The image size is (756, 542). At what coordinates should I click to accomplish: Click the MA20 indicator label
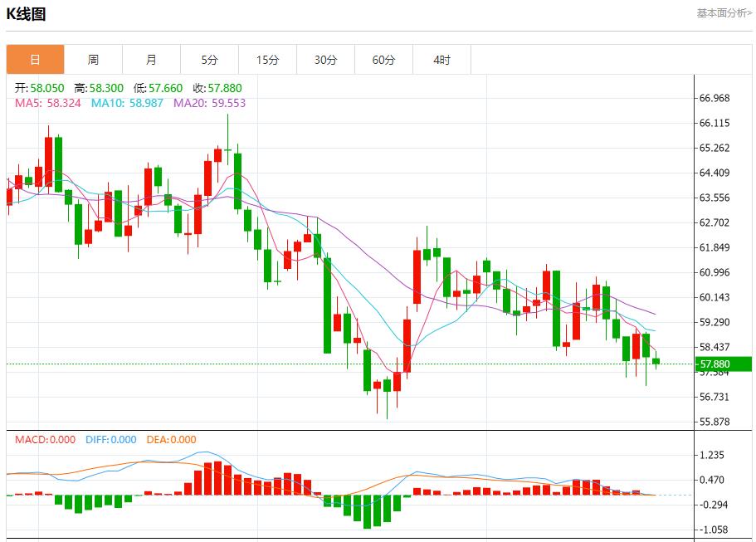point(209,103)
